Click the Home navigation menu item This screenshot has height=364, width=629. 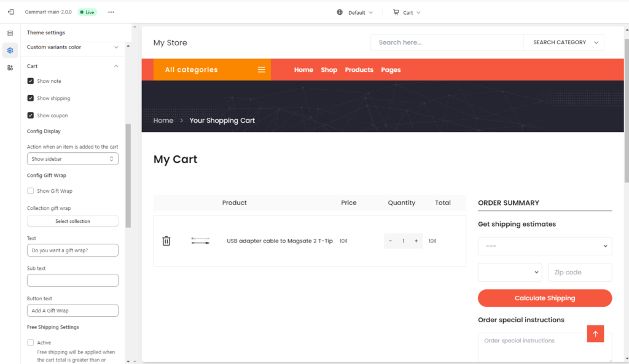pos(303,70)
